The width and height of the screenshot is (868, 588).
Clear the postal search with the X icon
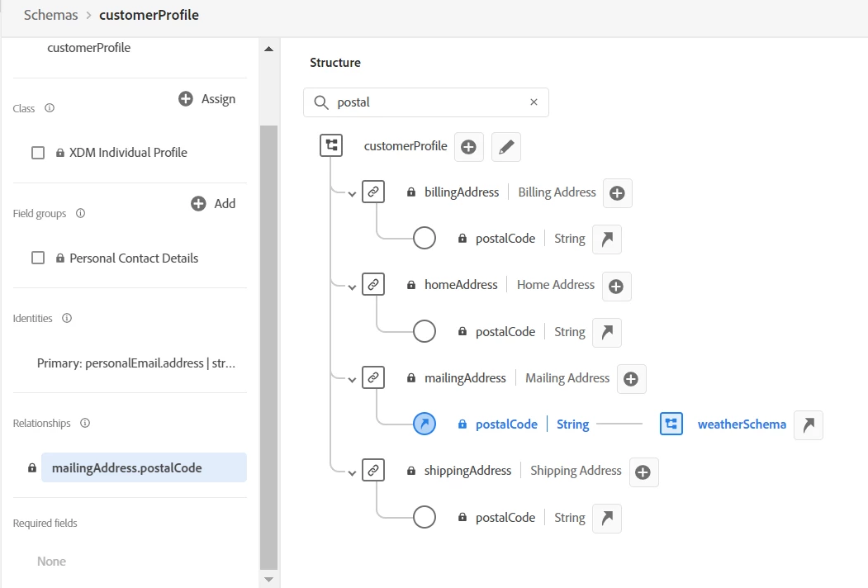534,102
